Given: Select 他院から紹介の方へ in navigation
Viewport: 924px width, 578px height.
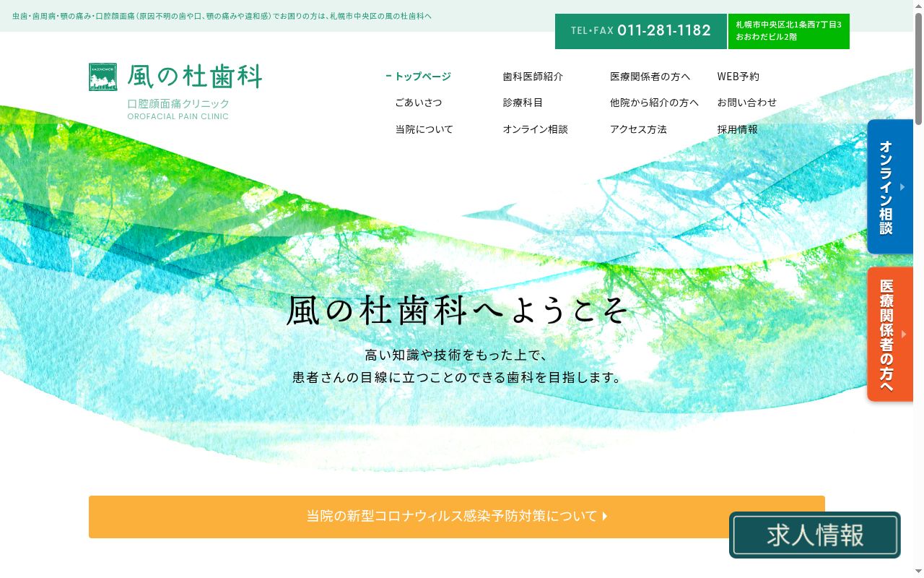Looking at the screenshot, I should point(655,103).
